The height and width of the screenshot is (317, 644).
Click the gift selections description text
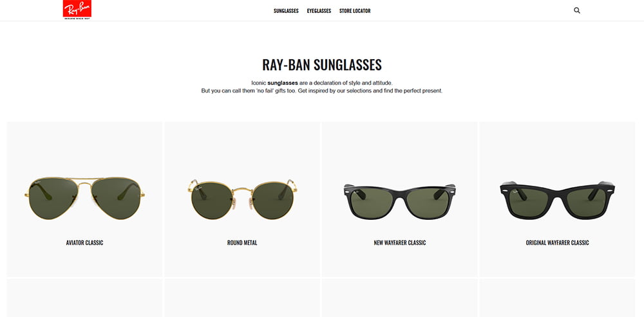(322, 91)
